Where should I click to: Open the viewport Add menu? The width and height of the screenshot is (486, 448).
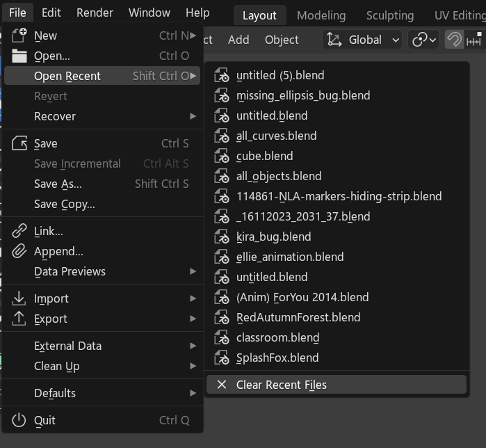click(238, 40)
